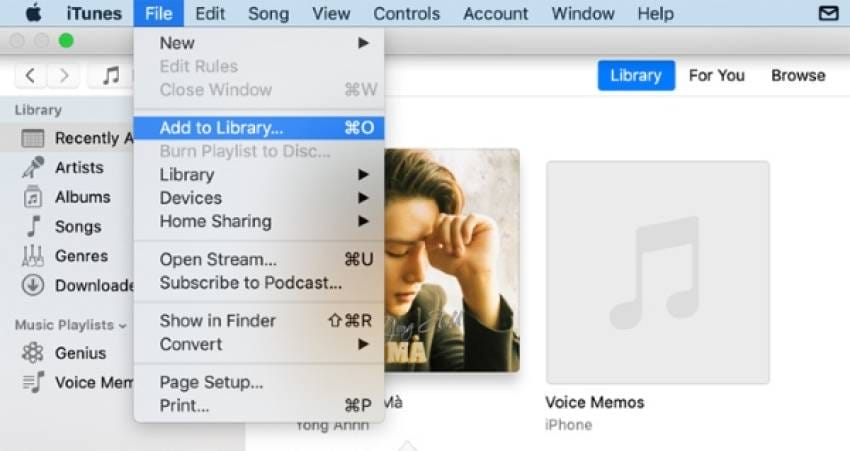The width and height of the screenshot is (850, 451).
Task: Click the Voice Memos placeholder artwork
Action: 658,272
